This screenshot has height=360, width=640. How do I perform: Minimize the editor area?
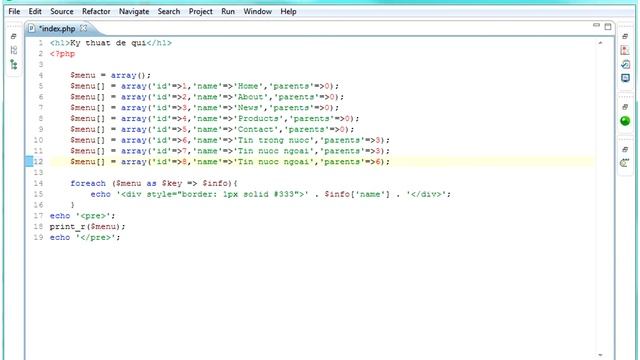click(596, 26)
